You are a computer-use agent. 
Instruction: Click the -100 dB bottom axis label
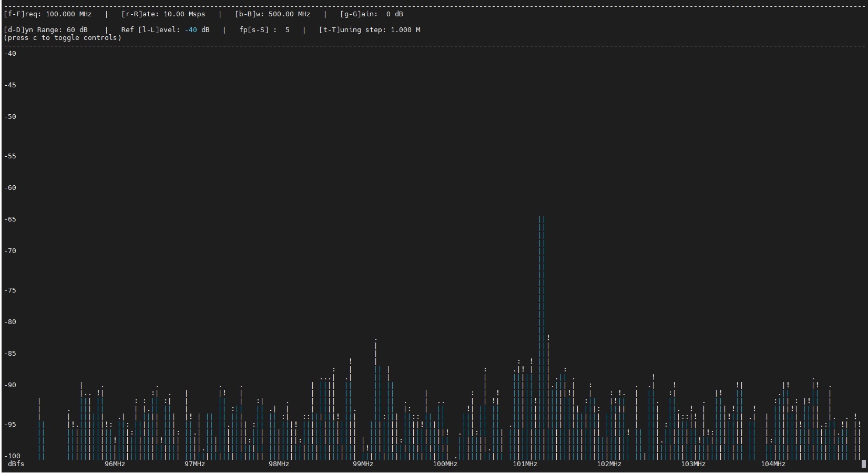[x=12, y=456]
